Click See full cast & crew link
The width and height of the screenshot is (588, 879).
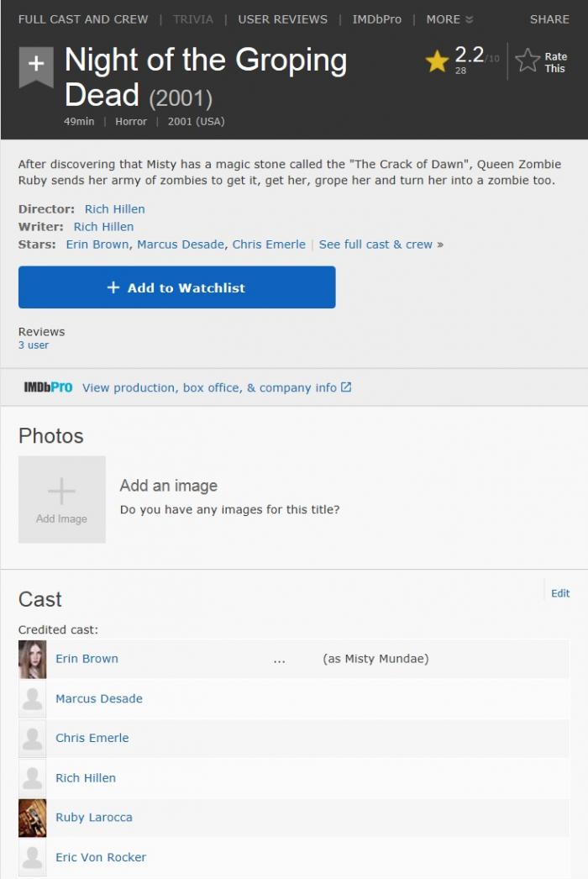click(381, 245)
